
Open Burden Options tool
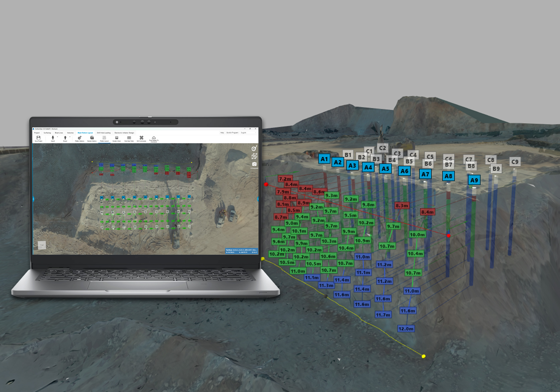(x=92, y=138)
